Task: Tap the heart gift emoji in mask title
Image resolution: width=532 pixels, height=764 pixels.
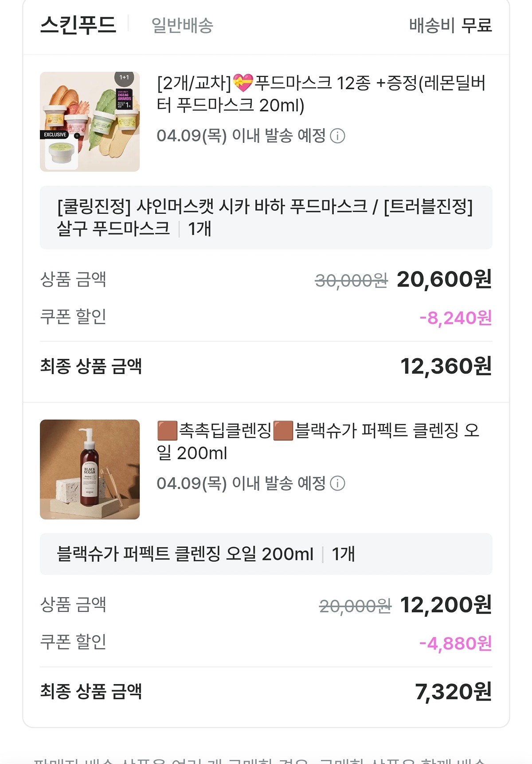Action: pos(243,83)
